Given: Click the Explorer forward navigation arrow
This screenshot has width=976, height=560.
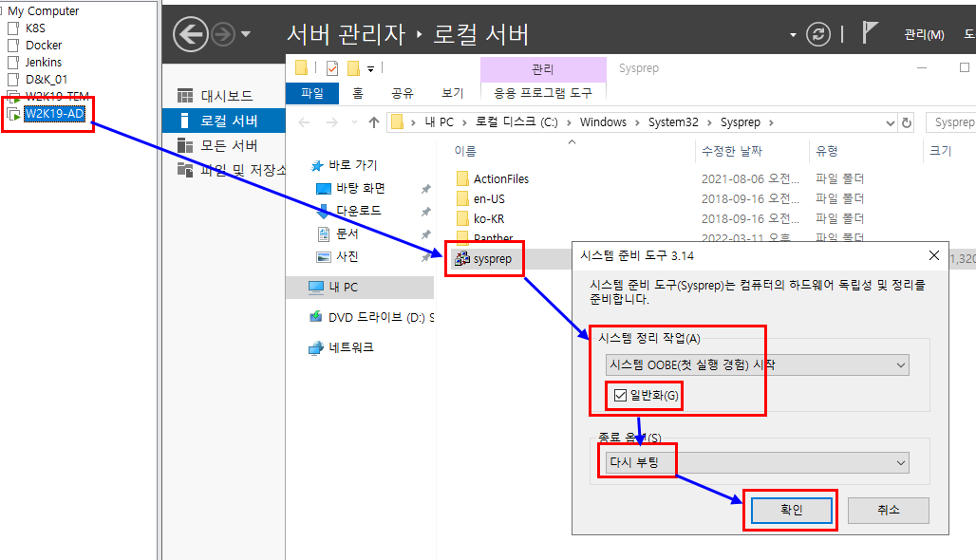Looking at the screenshot, I should (331, 122).
